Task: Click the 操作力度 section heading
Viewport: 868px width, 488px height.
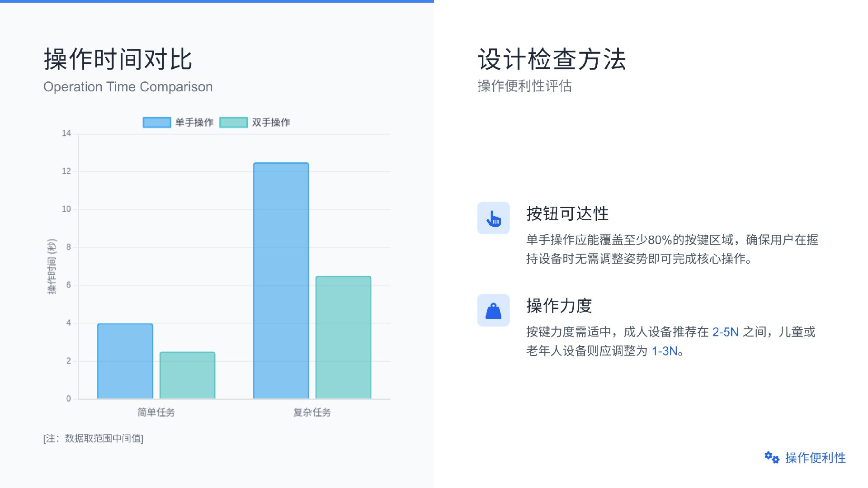Action: coord(559,306)
